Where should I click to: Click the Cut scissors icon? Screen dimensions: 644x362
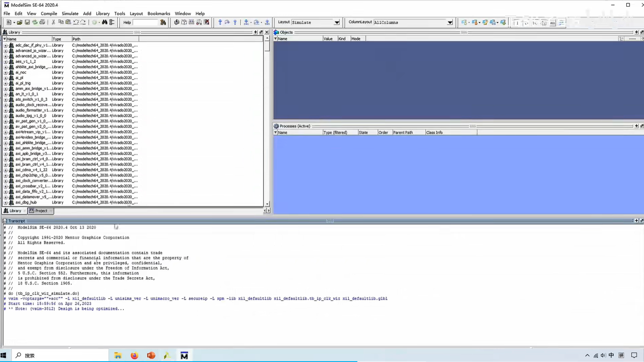coord(53,22)
